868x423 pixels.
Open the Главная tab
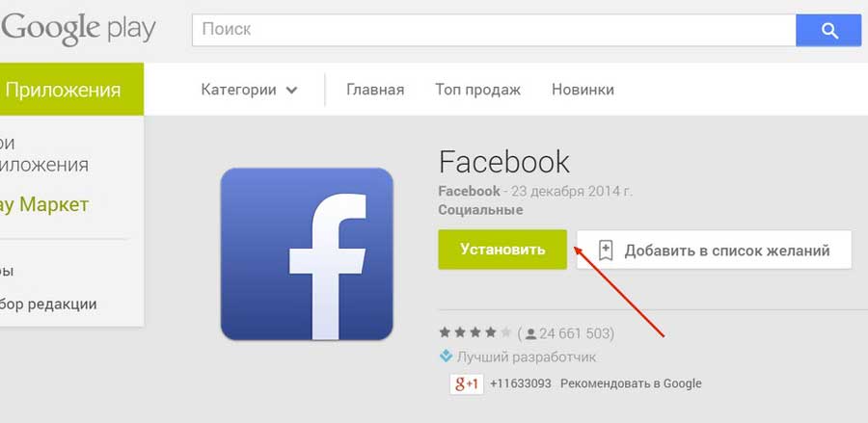375,90
